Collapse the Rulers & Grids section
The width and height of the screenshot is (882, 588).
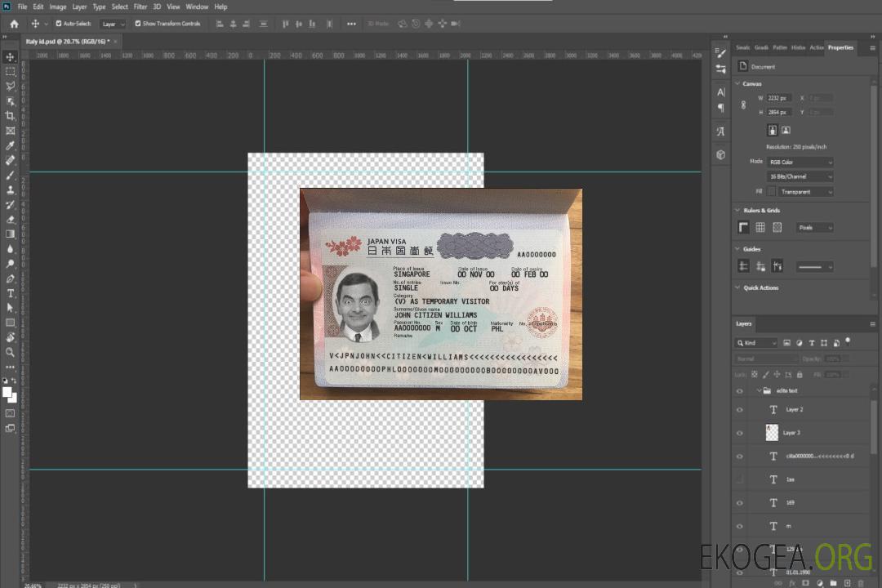pos(737,210)
